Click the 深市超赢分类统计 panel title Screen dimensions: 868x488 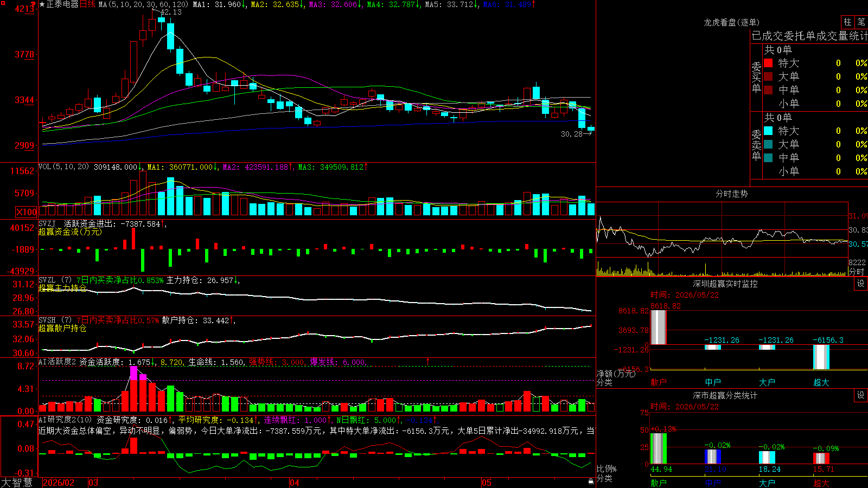coord(725,395)
